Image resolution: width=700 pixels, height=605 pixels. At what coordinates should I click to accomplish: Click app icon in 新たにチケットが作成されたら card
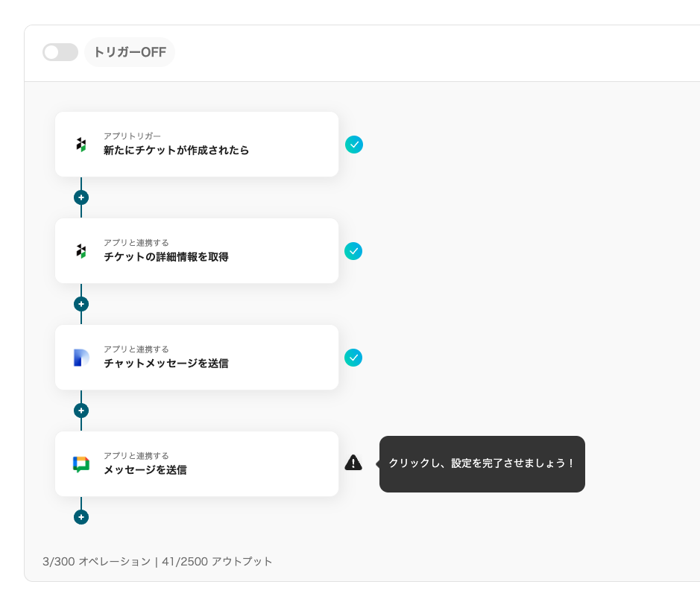[81, 145]
